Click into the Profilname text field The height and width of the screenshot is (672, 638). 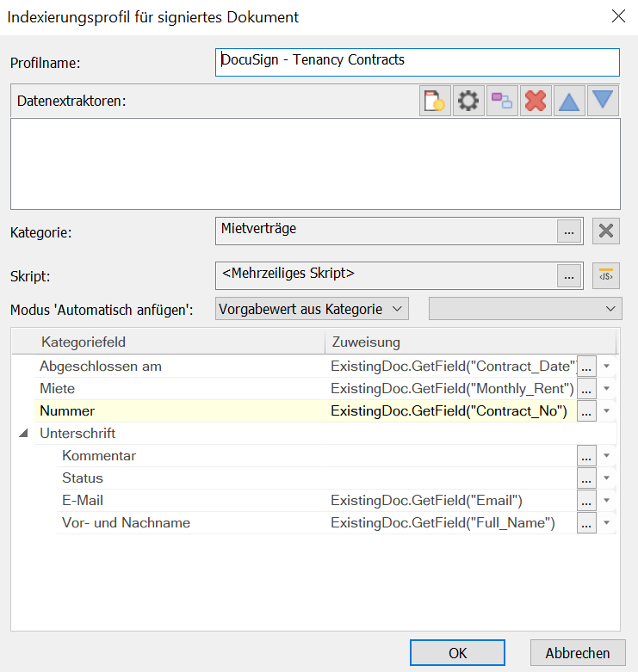417,62
